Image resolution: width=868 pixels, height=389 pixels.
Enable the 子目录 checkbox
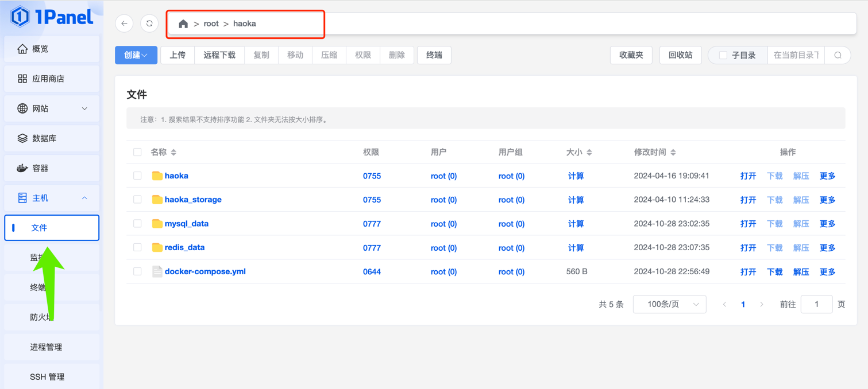click(x=723, y=55)
